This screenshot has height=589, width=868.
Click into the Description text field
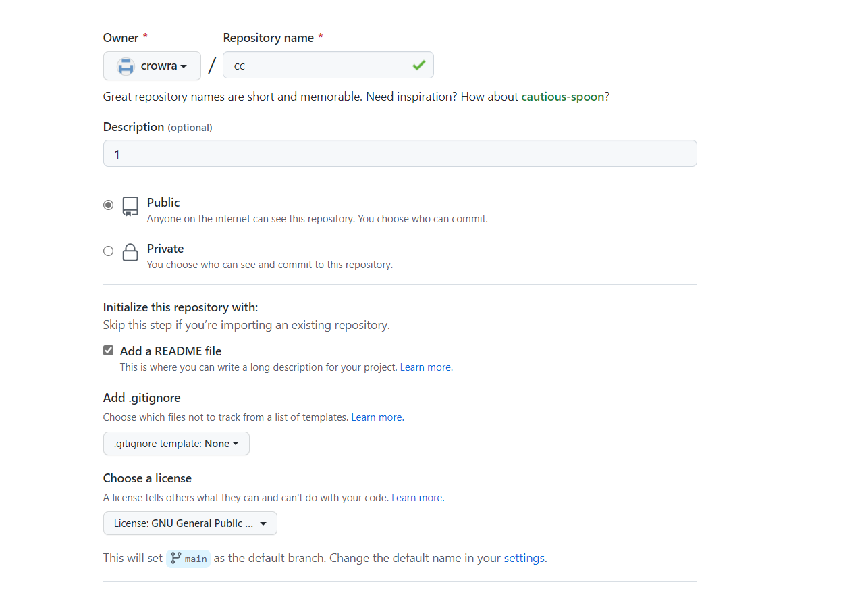point(400,154)
